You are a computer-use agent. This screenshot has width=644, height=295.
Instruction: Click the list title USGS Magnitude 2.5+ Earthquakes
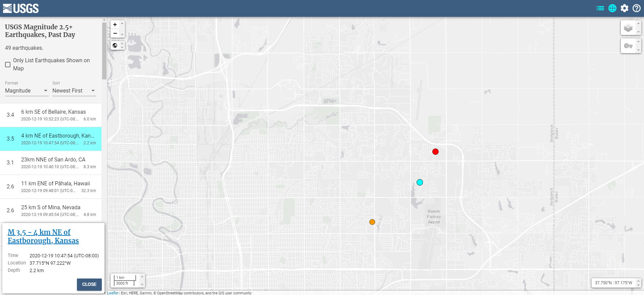click(x=40, y=31)
